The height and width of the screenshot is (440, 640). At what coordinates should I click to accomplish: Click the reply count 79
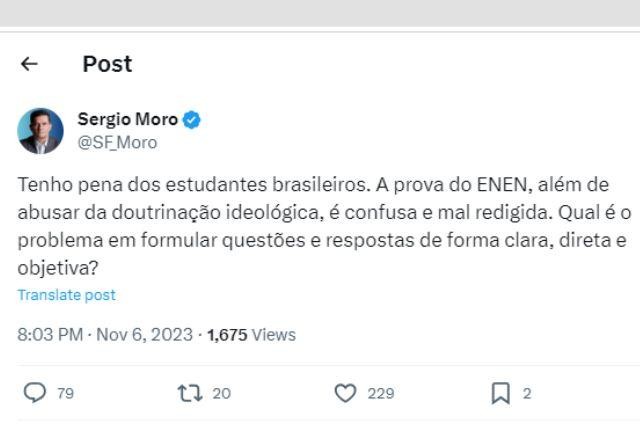tap(65, 393)
